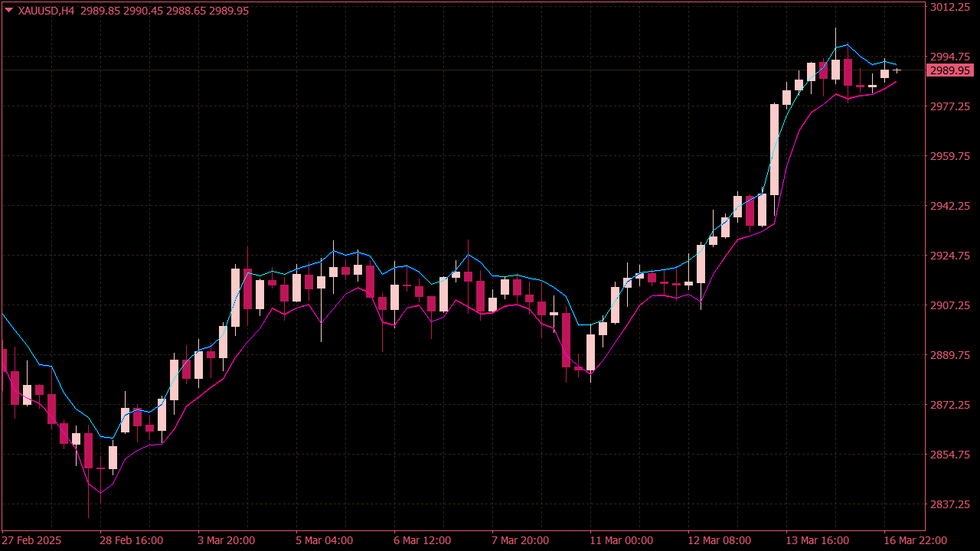The image size is (980, 551).
Task: Click the OHLC values 2989.85 2990.45 2988.65 2989.95
Action: [164, 11]
